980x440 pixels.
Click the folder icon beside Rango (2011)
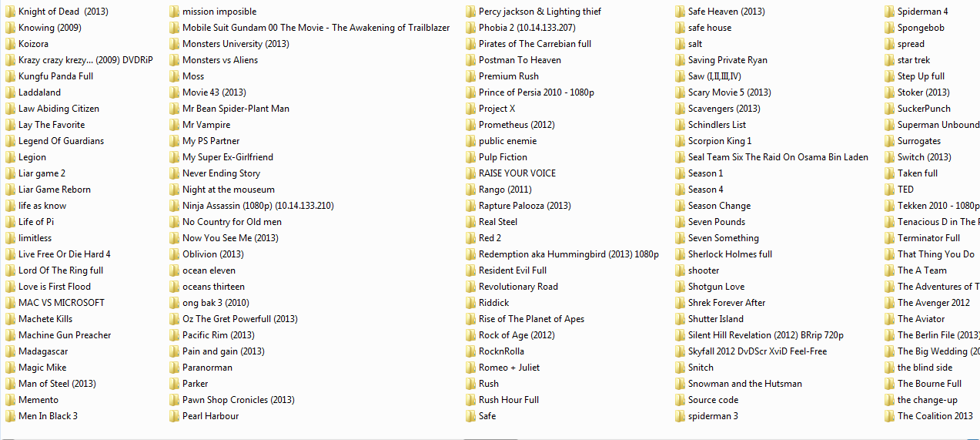tap(470, 190)
